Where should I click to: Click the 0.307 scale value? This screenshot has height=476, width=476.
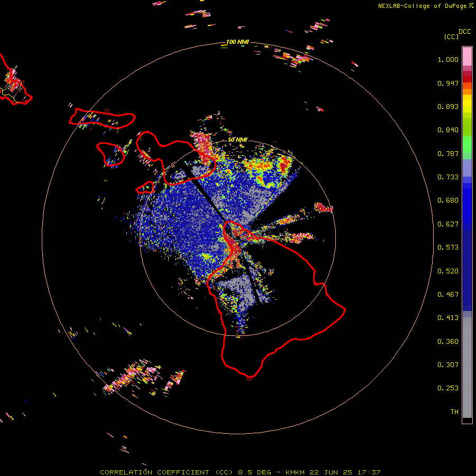pos(448,365)
